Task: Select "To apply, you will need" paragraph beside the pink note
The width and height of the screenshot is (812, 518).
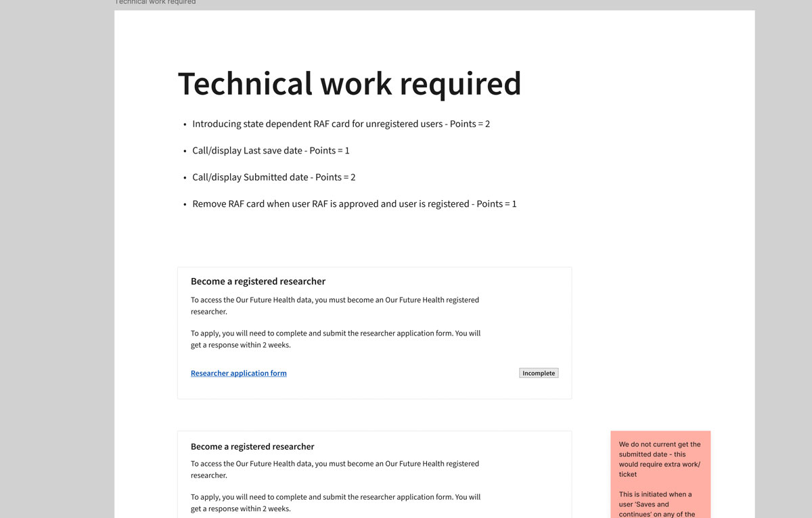Action: click(336, 502)
